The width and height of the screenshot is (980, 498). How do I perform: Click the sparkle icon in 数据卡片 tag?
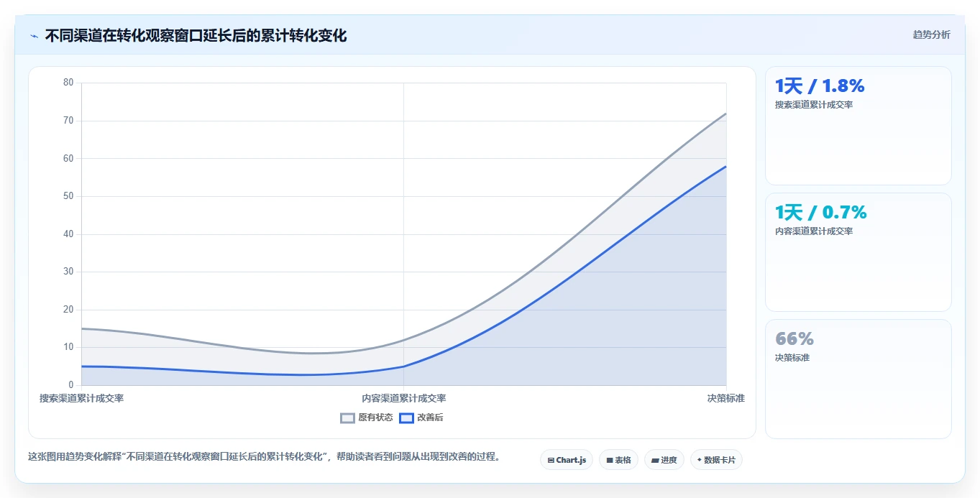700,460
